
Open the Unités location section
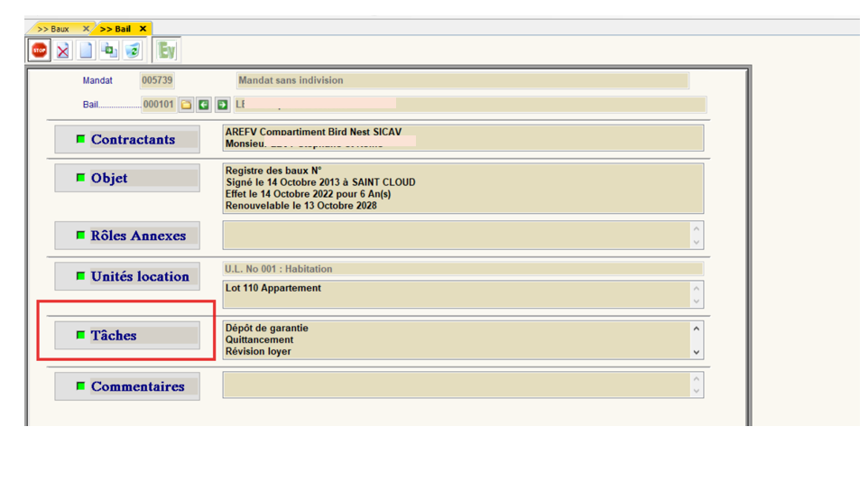tap(127, 276)
